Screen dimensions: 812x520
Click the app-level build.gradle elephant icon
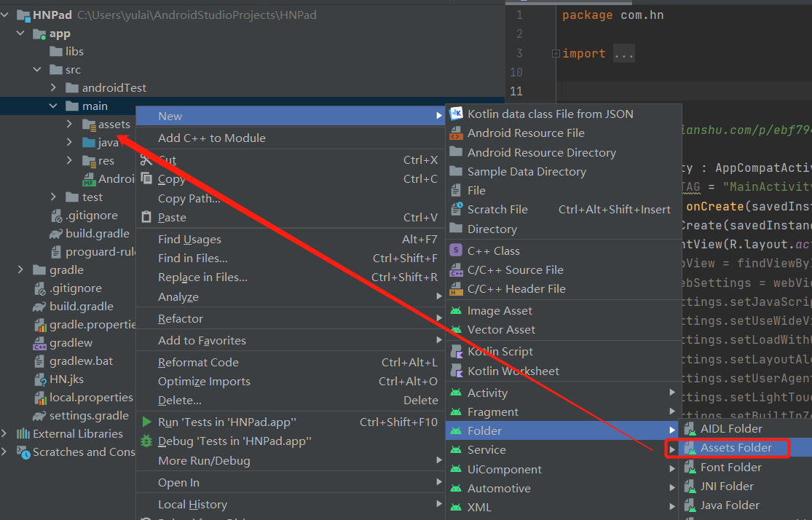56,234
